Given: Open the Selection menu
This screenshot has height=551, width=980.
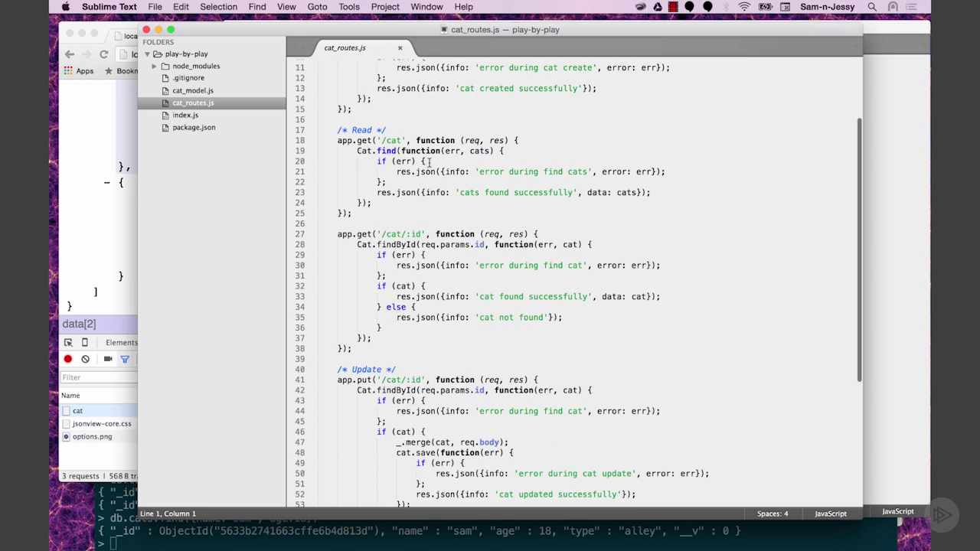Looking at the screenshot, I should tap(218, 7).
